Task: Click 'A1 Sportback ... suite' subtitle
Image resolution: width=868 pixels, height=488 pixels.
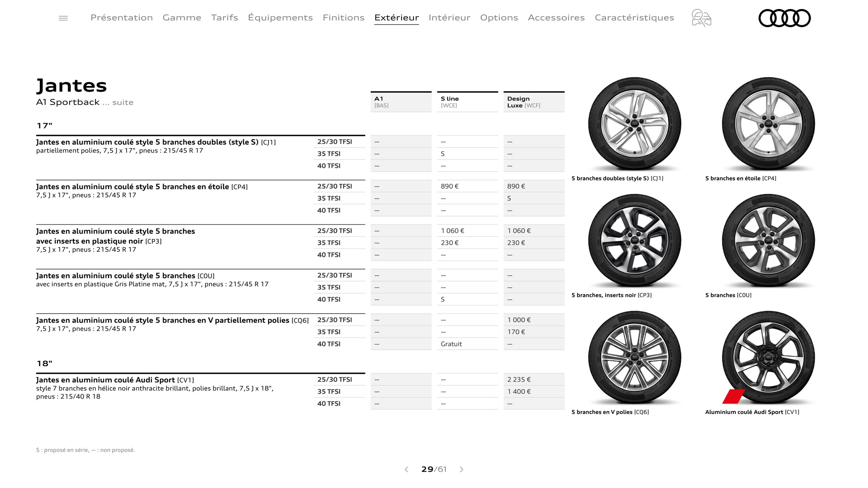Action: (85, 102)
